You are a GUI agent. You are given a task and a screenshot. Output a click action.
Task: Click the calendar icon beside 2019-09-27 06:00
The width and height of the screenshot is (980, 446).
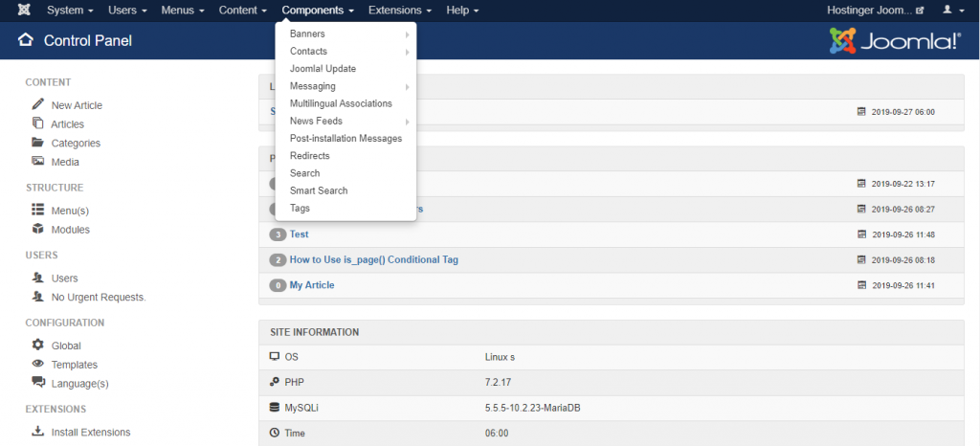[861, 112]
